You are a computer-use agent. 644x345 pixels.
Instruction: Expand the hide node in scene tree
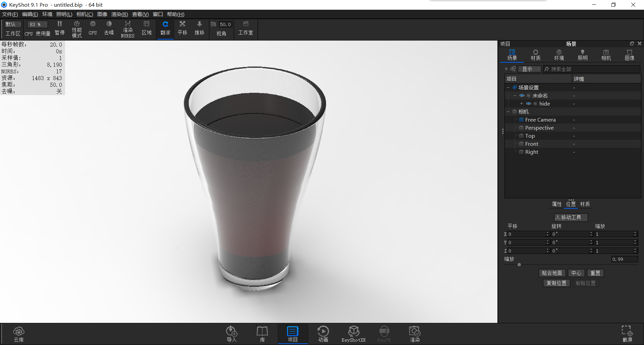coord(521,103)
